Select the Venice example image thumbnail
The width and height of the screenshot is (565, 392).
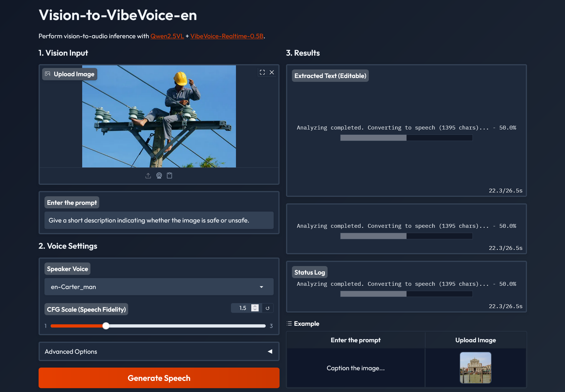tap(475, 368)
